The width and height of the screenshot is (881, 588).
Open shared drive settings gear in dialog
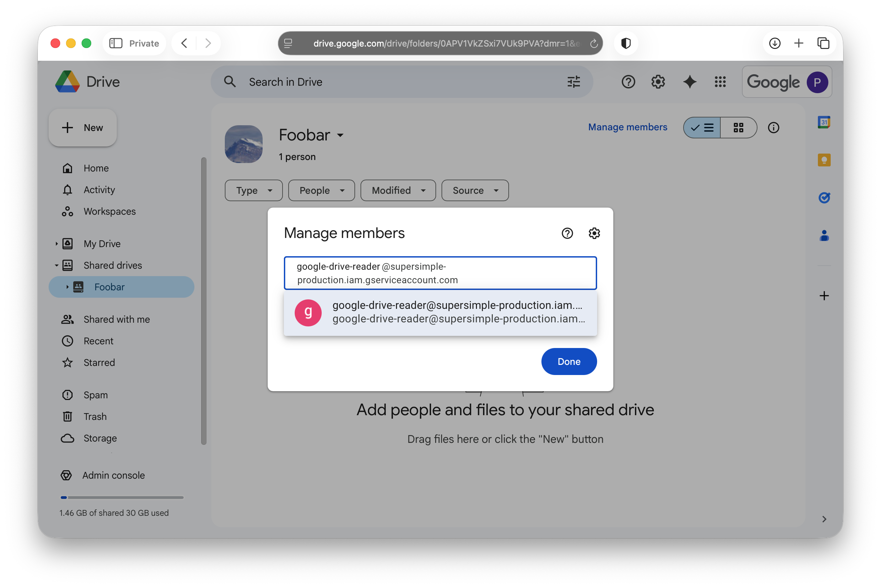[594, 233]
